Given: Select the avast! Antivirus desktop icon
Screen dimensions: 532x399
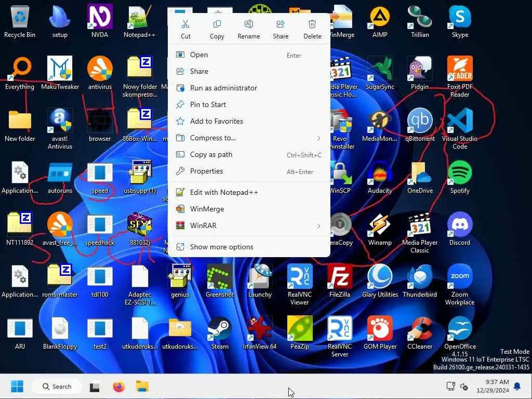Looking at the screenshot, I should point(60,129).
